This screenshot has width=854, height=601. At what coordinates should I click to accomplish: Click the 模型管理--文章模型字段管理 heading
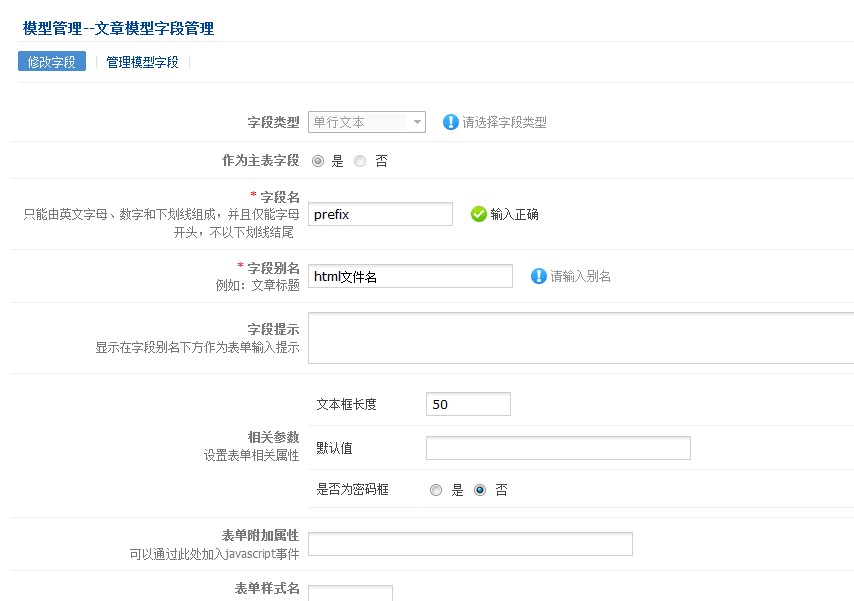(118, 28)
